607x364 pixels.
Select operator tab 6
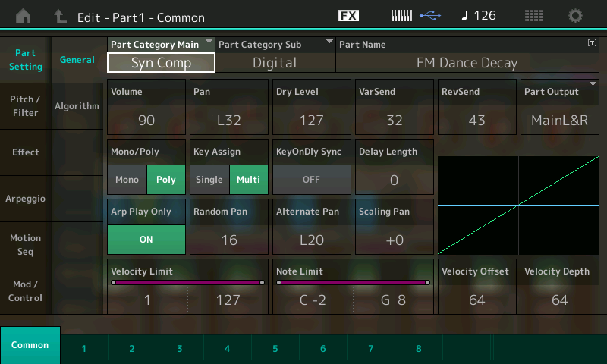pos(323,349)
